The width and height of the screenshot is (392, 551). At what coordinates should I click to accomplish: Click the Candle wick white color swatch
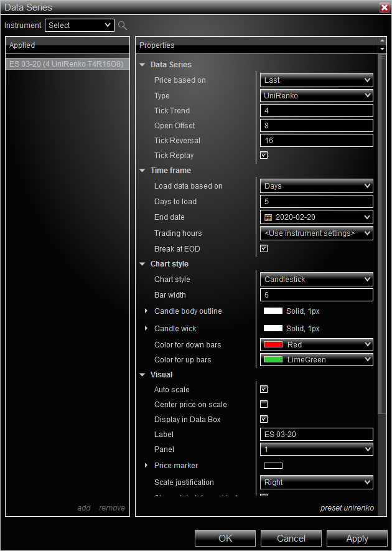tap(273, 328)
